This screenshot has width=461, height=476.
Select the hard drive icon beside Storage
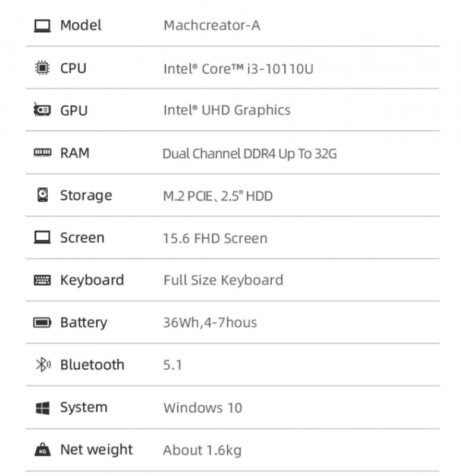[x=42, y=195]
